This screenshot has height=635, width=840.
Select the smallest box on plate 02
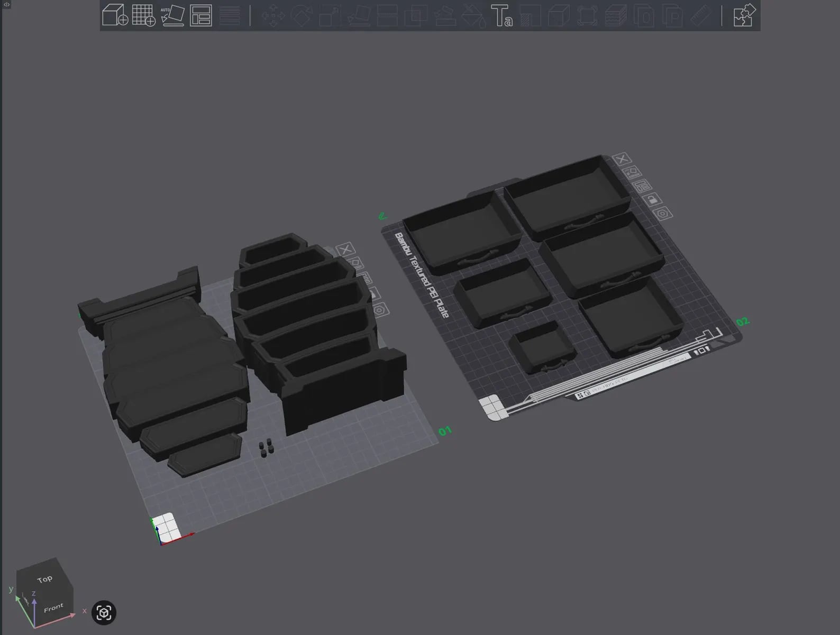point(542,347)
